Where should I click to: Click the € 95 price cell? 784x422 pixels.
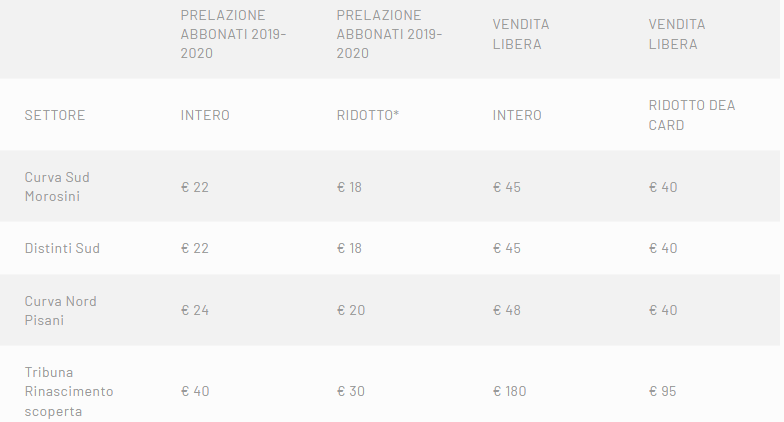662,391
